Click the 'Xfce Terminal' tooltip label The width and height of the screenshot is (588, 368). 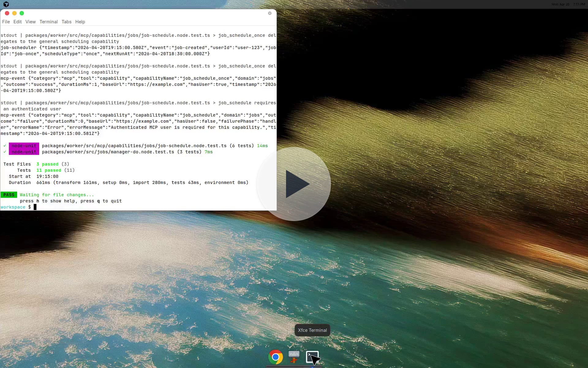click(x=312, y=330)
